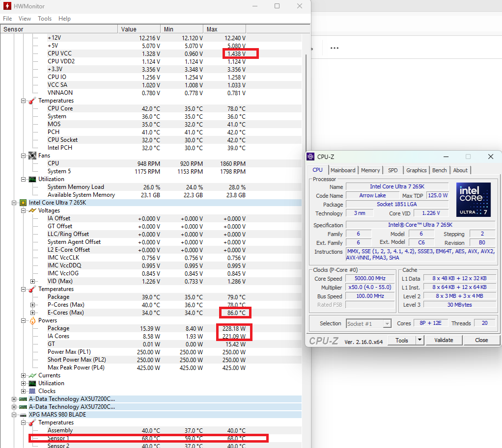Switch to the Bench tab in CPU-Z

439,170
